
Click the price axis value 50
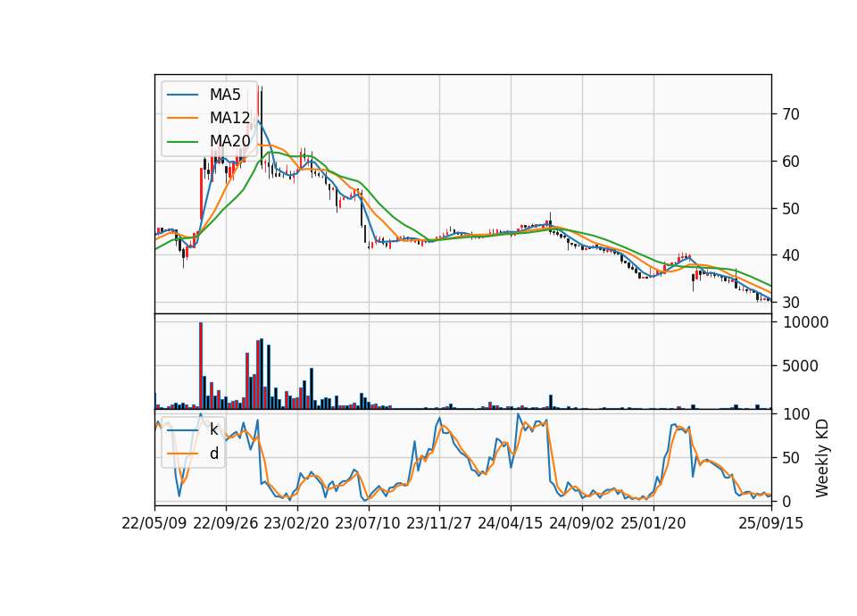pos(791,208)
